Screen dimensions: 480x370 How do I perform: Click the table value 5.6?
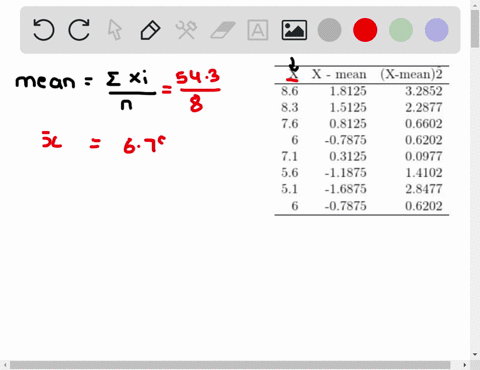click(290, 173)
